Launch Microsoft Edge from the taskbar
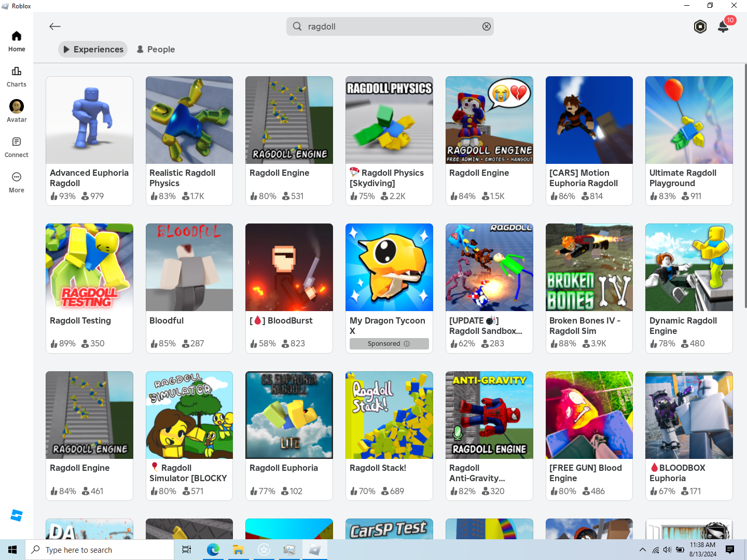747x560 pixels. (213, 550)
